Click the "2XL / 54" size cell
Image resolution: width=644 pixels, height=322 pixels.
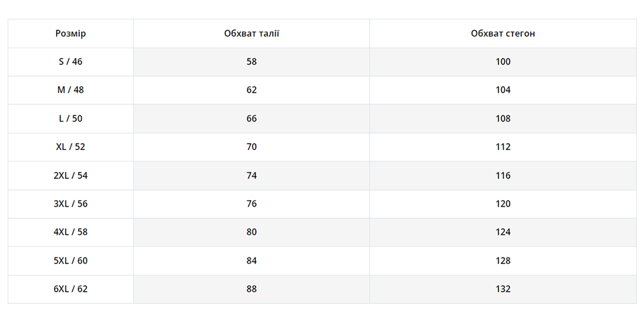(x=71, y=175)
